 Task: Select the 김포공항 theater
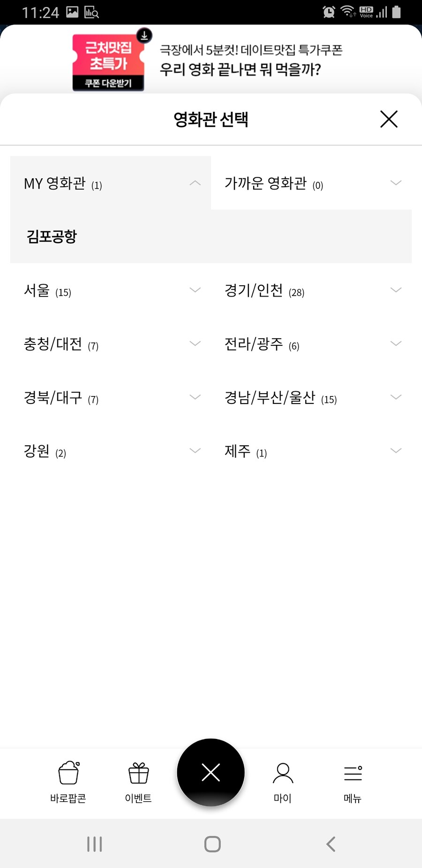coord(52,236)
